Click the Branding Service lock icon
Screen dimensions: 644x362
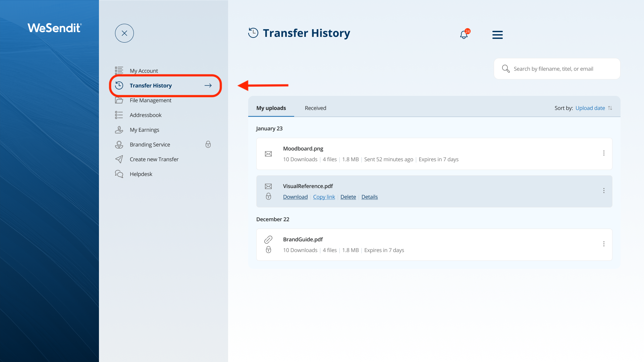208,144
